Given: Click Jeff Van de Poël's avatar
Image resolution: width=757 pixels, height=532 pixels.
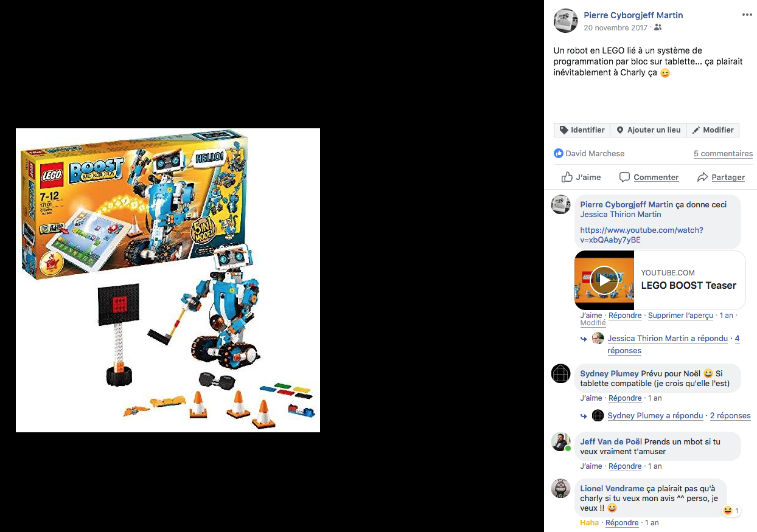Looking at the screenshot, I should coord(560,441).
